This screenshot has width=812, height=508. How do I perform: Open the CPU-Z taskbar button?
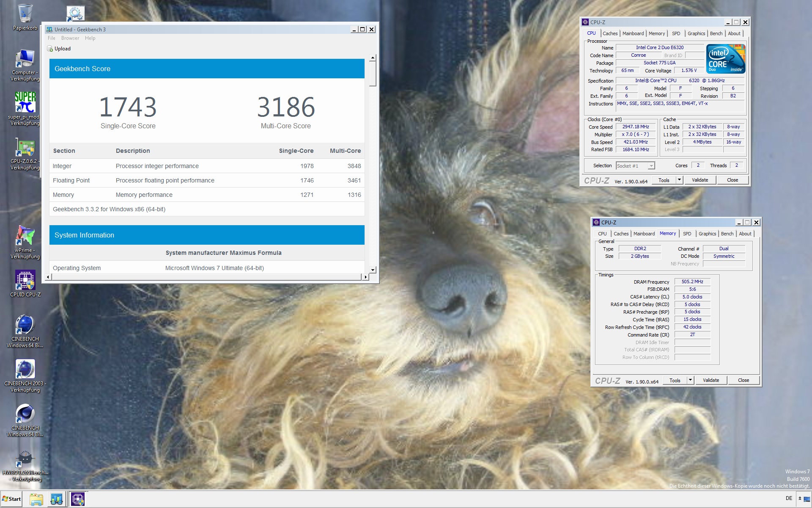[x=77, y=499]
